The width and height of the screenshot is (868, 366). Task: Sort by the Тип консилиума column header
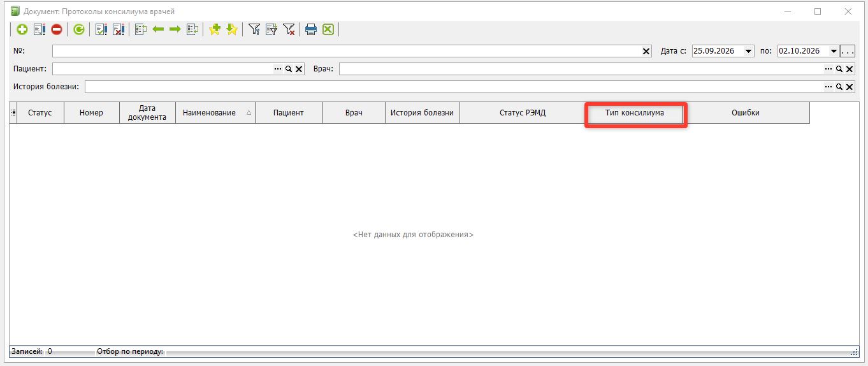pos(635,113)
